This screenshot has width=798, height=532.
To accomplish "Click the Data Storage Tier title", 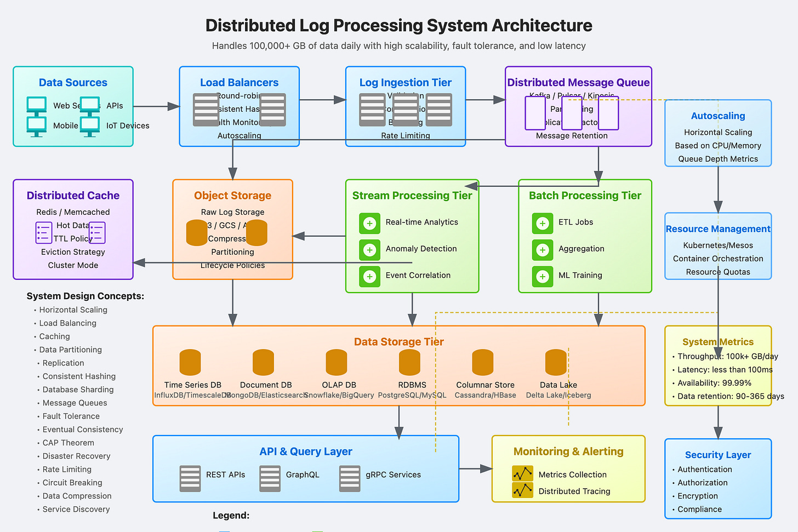I will [x=399, y=342].
